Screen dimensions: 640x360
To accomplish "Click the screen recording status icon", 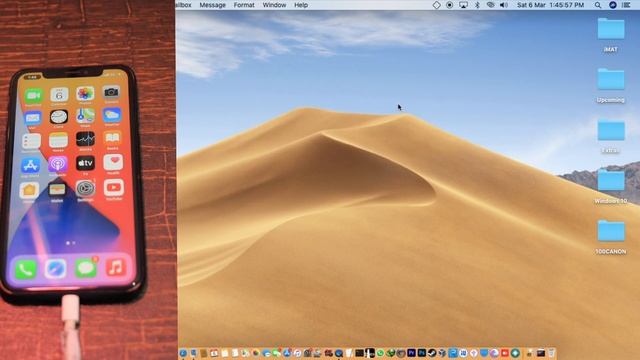I will (x=449, y=5).
